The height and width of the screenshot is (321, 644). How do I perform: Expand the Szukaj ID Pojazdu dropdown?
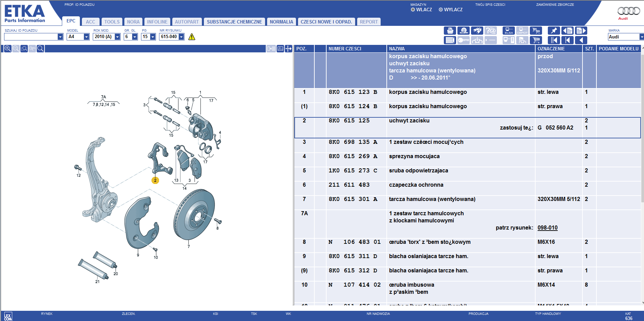click(60, 37)
